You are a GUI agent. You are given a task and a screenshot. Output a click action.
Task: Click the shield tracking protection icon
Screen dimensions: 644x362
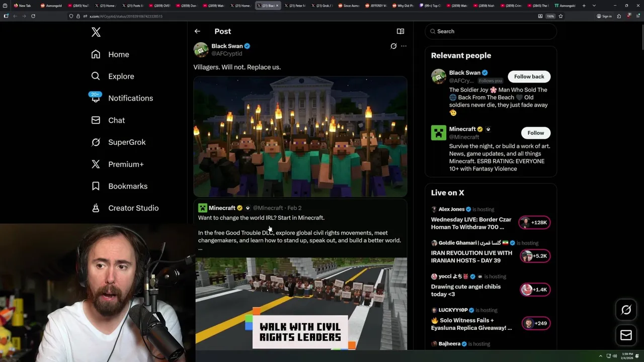tap(71, 16)
